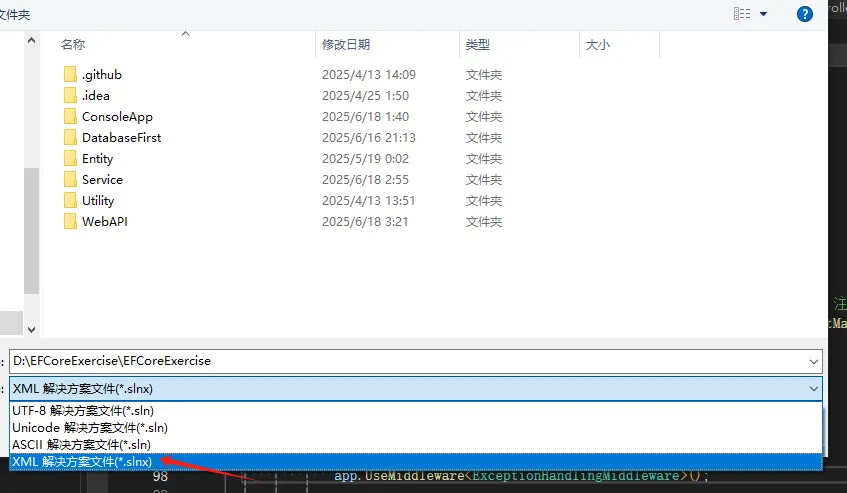The image size is (847, 493).
Task: Select the Service folder icon
Action: (70, 180)
